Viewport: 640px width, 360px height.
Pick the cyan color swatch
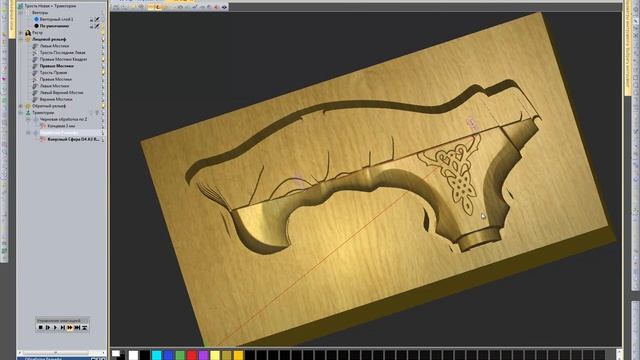tap(157, 355)
